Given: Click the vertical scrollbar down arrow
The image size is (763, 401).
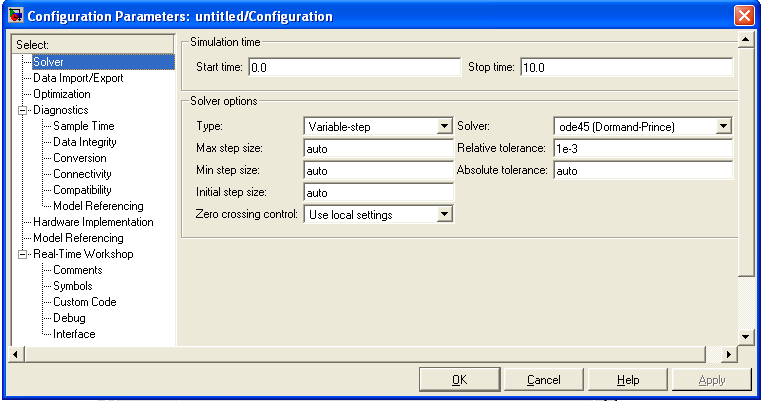Looking at the screenshot, I should pos(745,336).
